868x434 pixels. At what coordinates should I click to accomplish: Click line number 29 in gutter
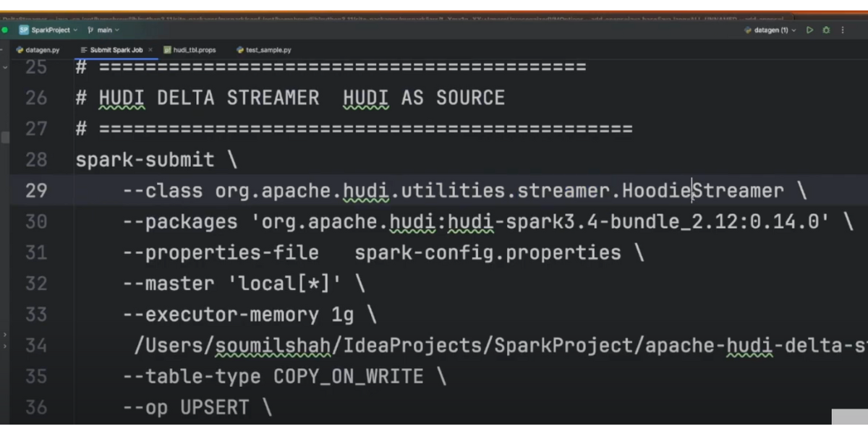[x=35, y=191]
